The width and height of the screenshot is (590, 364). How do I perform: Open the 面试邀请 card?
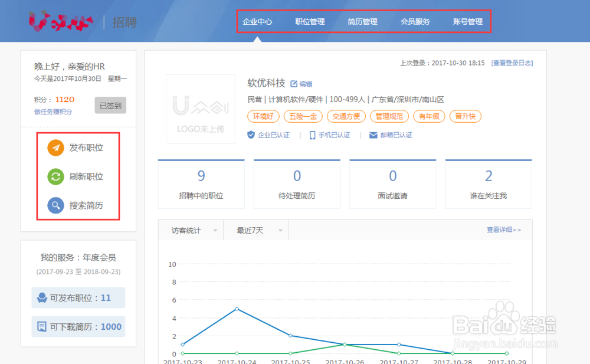[x=393, y=184]
